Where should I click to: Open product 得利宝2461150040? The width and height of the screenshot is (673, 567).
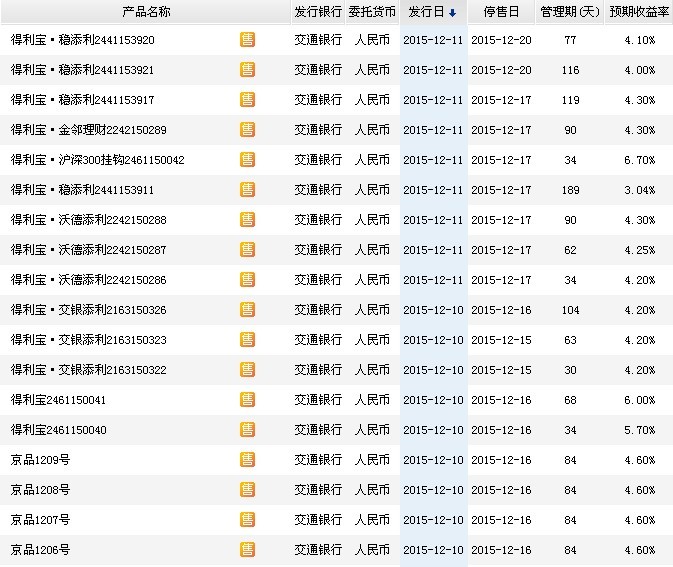pyautogui.click(x=59, y=430)
